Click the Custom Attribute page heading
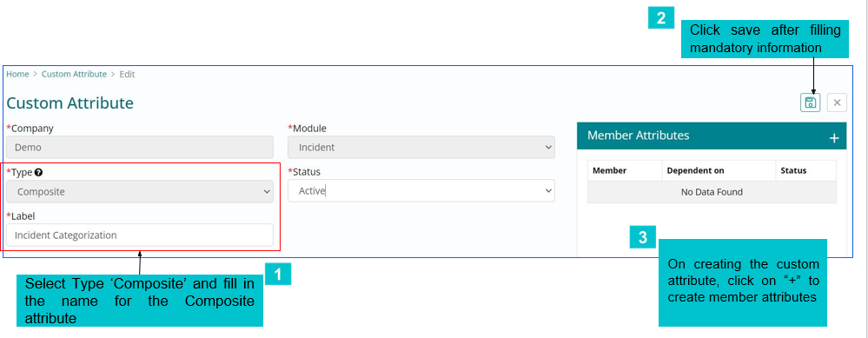The height and width of the screenshot is (338, 868). point(70,103)
